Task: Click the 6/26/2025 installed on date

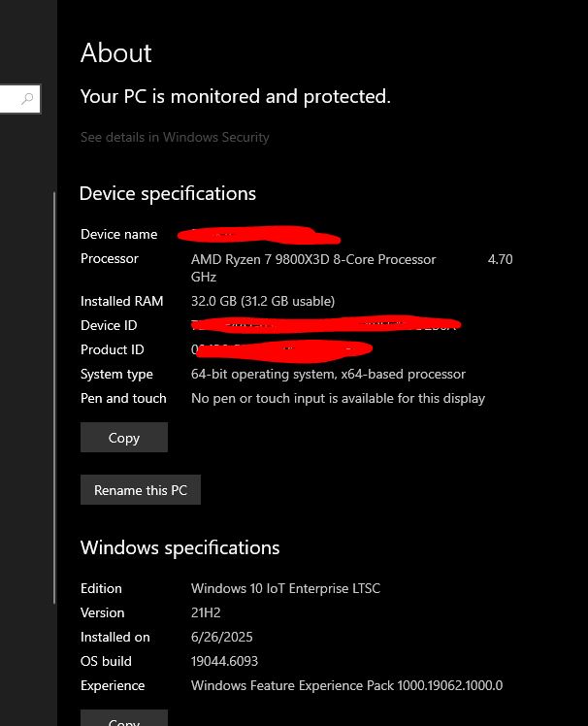Action: [x=222, y=637]
